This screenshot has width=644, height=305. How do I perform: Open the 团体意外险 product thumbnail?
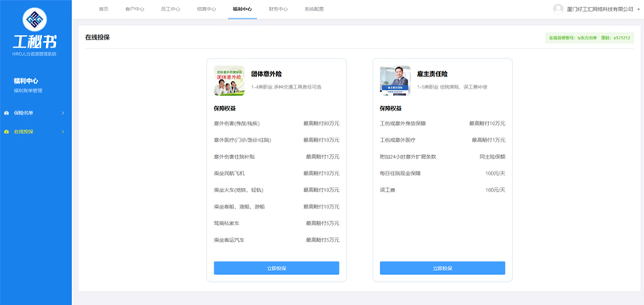tap(229, 81)
